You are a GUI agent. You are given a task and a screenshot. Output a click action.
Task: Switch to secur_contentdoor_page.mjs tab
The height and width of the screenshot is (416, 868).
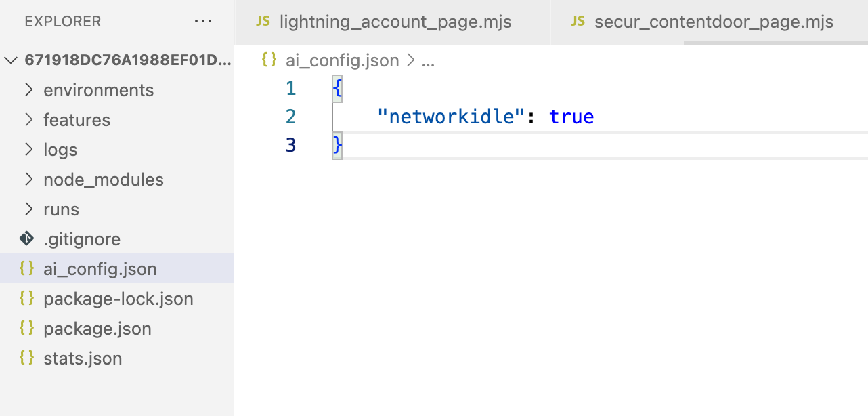714,22
